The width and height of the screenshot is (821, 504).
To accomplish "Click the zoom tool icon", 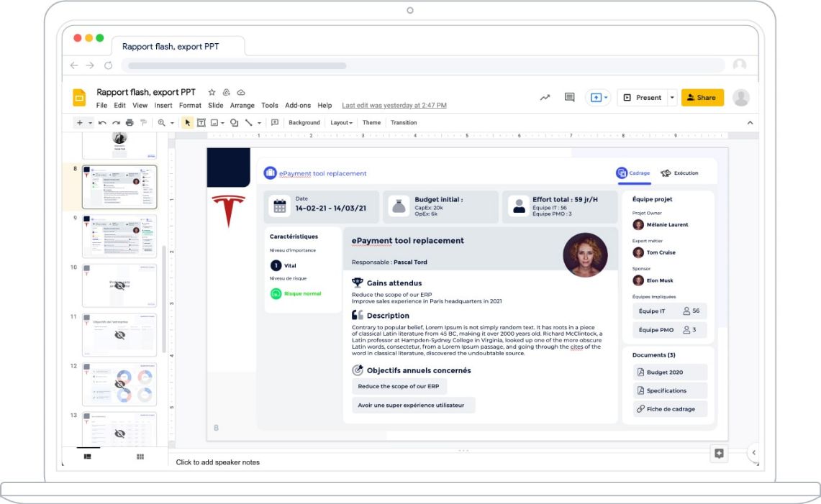I will tap(161, 122).
